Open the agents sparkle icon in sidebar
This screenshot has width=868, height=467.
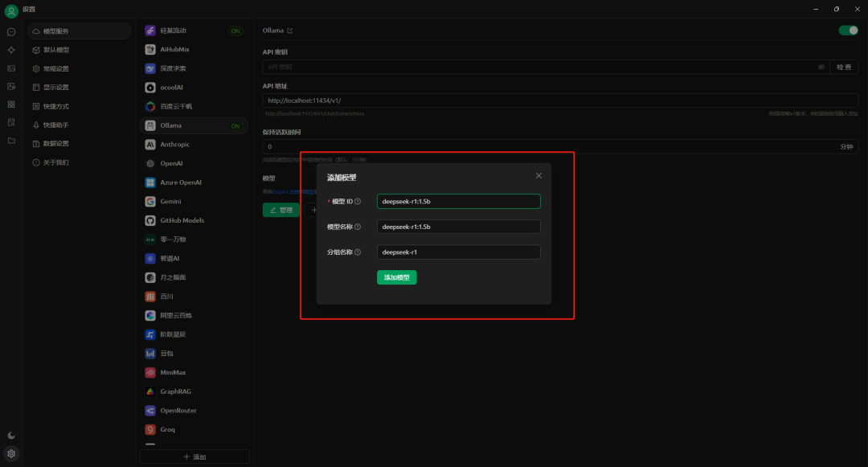click(11, 51)
